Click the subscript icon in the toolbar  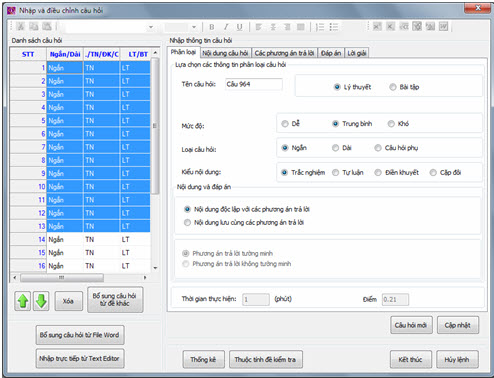[x=390, y=26]
